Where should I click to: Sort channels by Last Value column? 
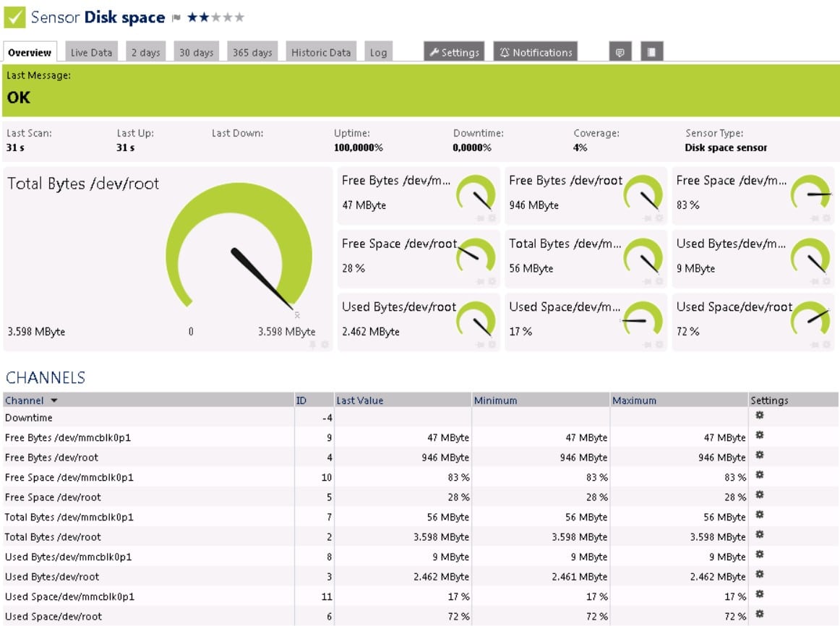(x=359, y=400)
